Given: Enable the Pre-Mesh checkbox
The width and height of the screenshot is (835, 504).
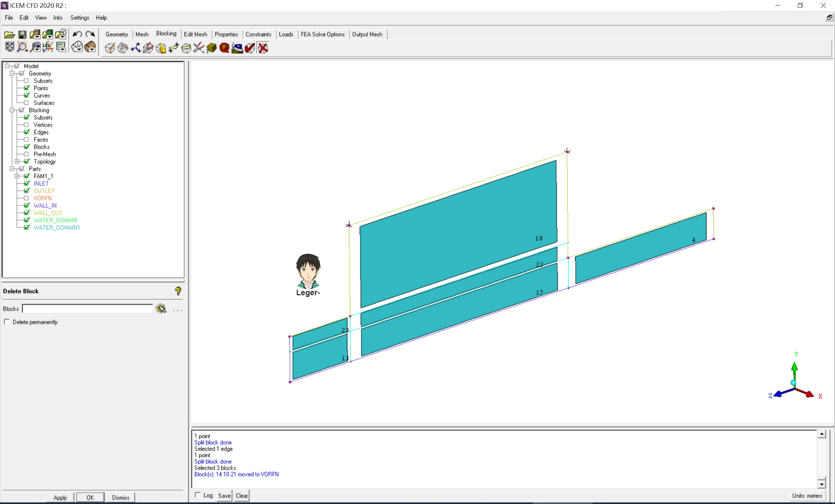Looking at the screenshot, I should click(x=26, y=154).
